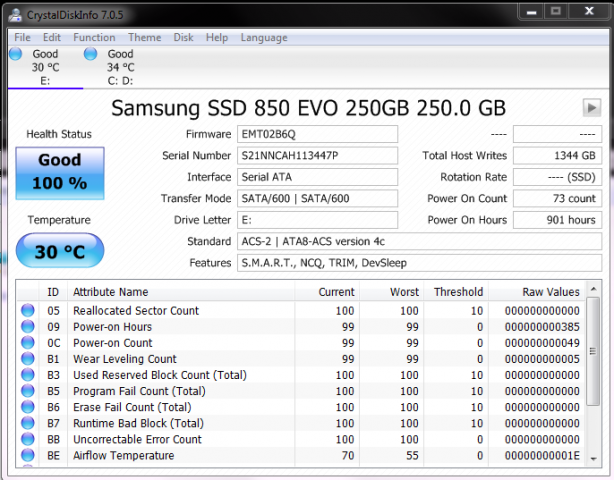Click the CrystalDiskInfo title bar app icon

click(x=14, y=17)
